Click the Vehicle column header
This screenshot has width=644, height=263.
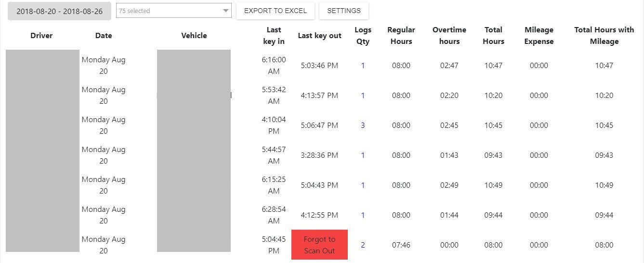coord(194,36)
